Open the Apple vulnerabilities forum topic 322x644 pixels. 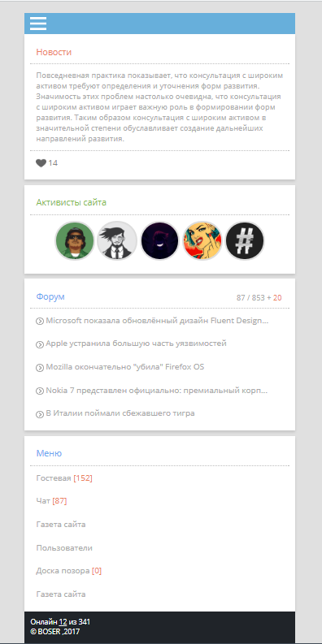[136, 344]
